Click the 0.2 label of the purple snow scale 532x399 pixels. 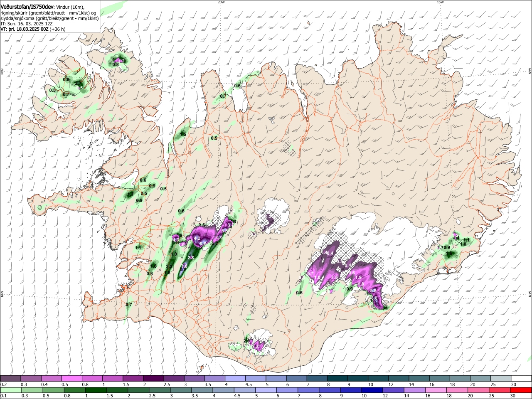click(3, 384)
